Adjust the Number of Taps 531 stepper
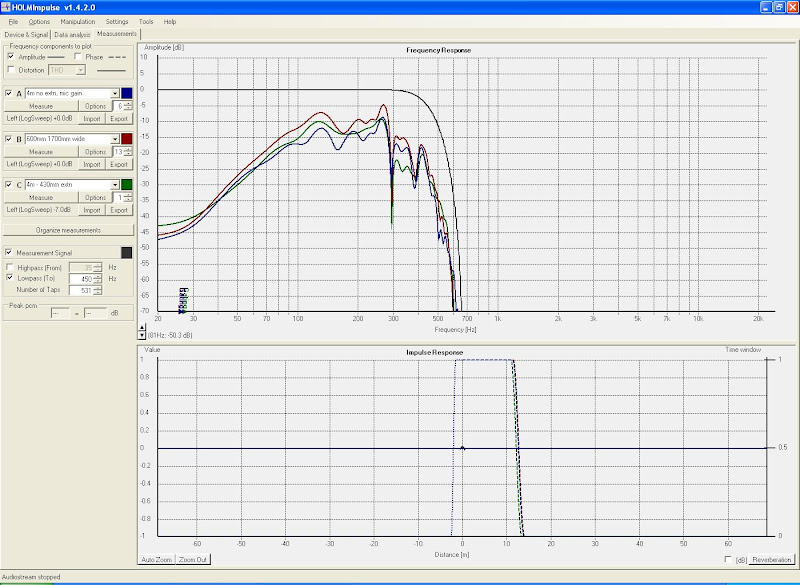The image size is (800, 585). click(97, 290)
